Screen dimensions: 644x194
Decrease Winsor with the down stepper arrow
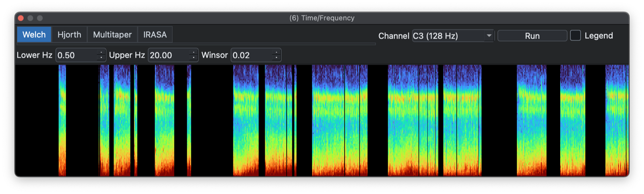point(277,58)
